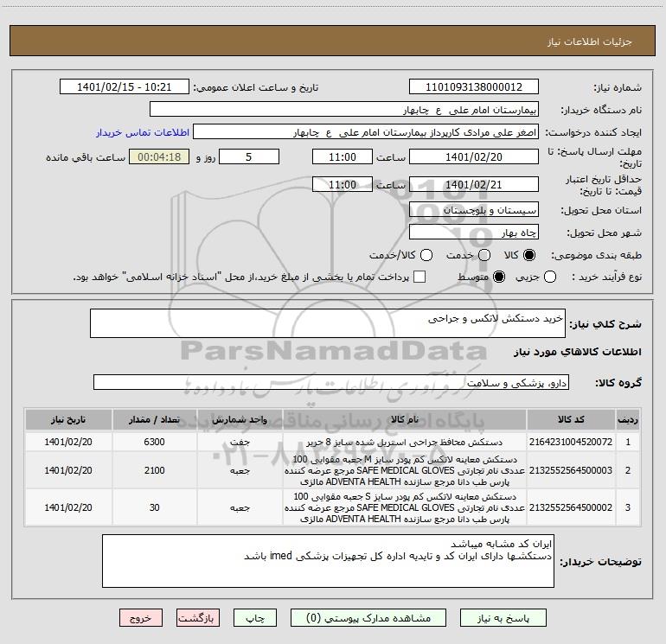The image size is (666, 644).
Task: Click the request creator field اصغر علی مرادی
Action: tap(366, 132)
